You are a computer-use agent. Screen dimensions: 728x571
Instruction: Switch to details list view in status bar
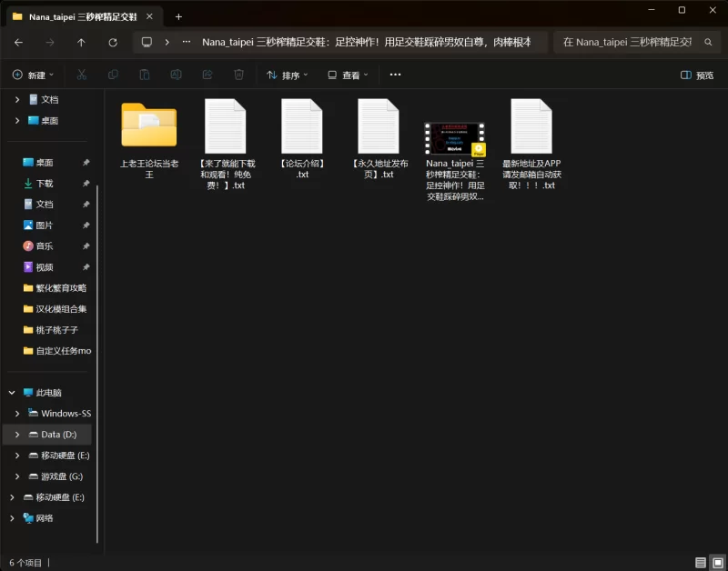click(x=700, y=563)
